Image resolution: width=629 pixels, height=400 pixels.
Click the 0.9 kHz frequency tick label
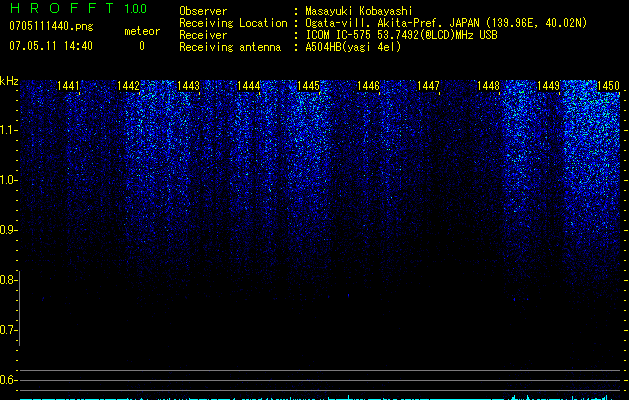tap(8, 230)
